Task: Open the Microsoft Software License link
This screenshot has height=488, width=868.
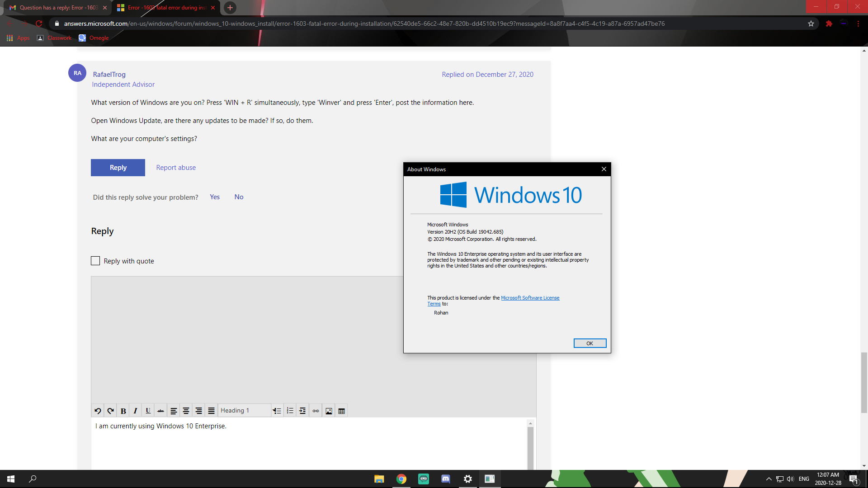Action: click(x=530, y=298)
